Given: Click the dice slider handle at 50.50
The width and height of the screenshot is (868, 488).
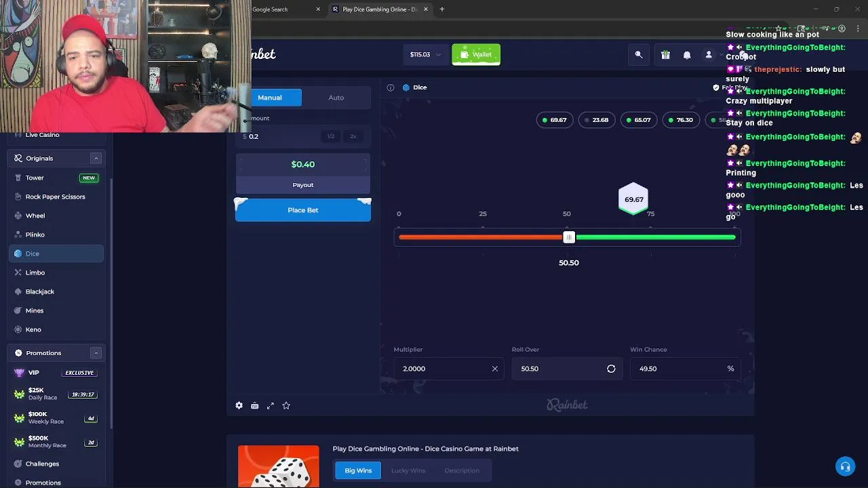Looking at the screenshot, I should [x=569, y=237].
